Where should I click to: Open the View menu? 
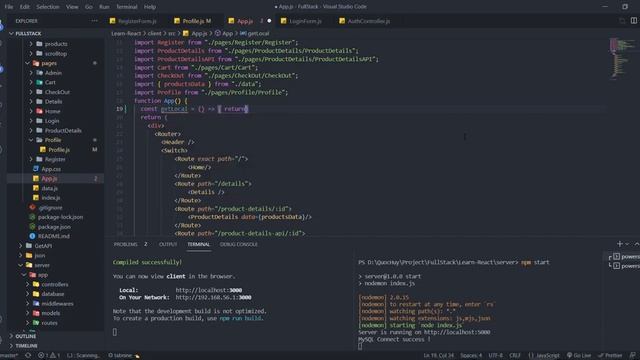click(72, 7)
